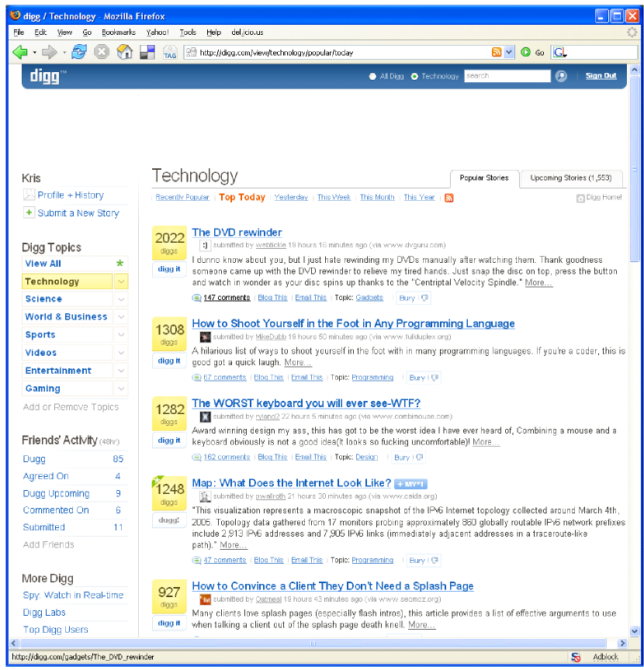Click the comments bubble icon for 147 comments
This screenshot has height=670, width=644.
(x=197, y=298)
